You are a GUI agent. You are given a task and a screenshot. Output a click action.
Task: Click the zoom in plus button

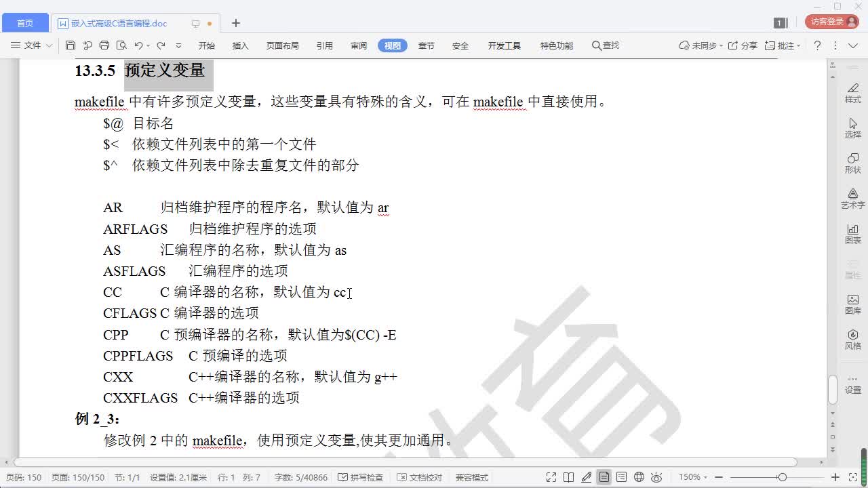pyautogui.click(x=835, y=477)
